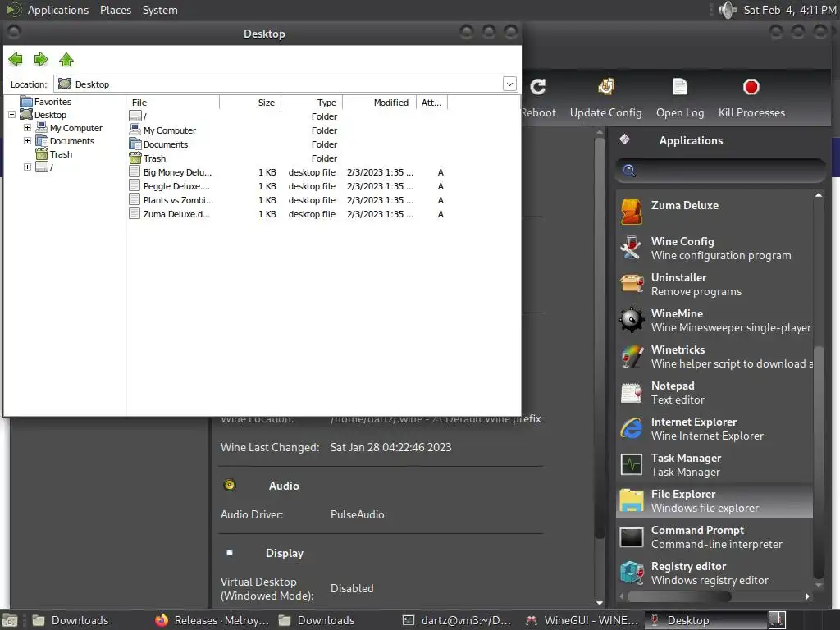840x630 pixels.
Task: Sort by the Type column header
Action: pyautogui.click(x=312, y=103)
